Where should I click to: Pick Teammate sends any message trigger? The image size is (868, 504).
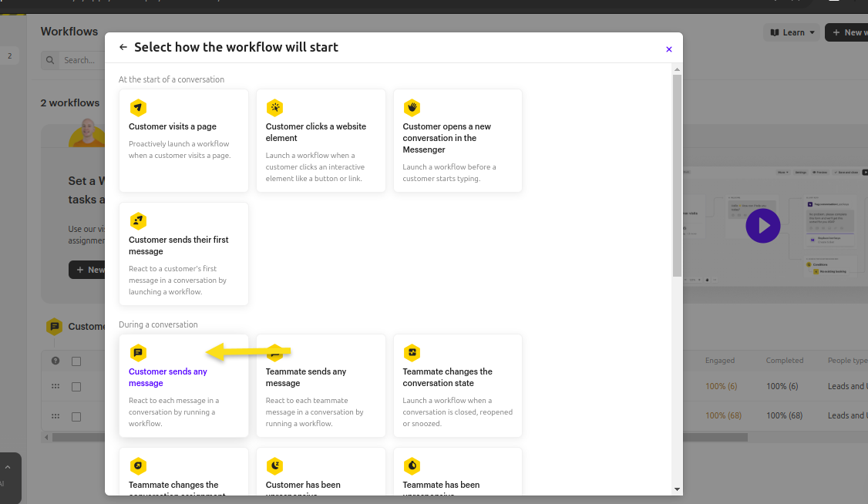click(321, 385)
